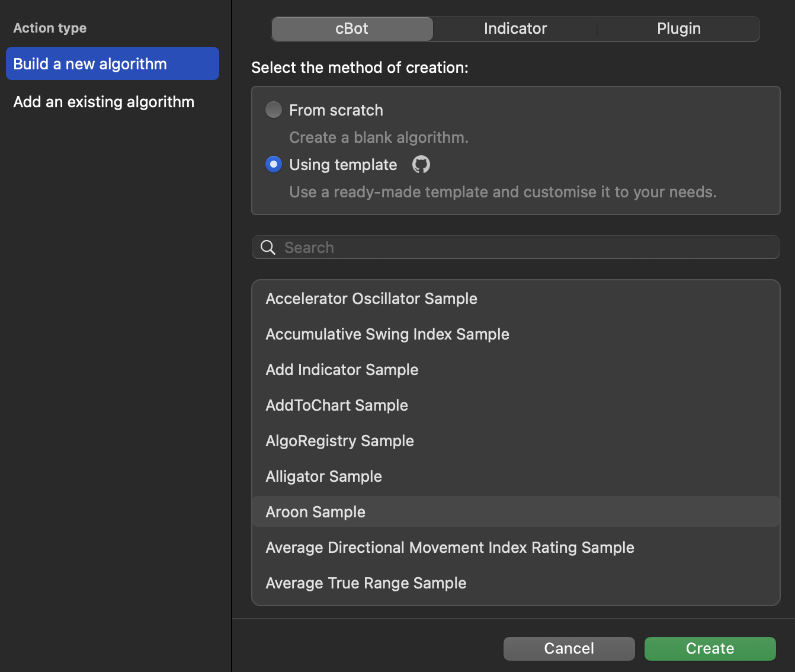The height and width of the screenshot is (672, 795).
Task: Click the GitHub icon beside Using template
Action: tap(421, 164)
